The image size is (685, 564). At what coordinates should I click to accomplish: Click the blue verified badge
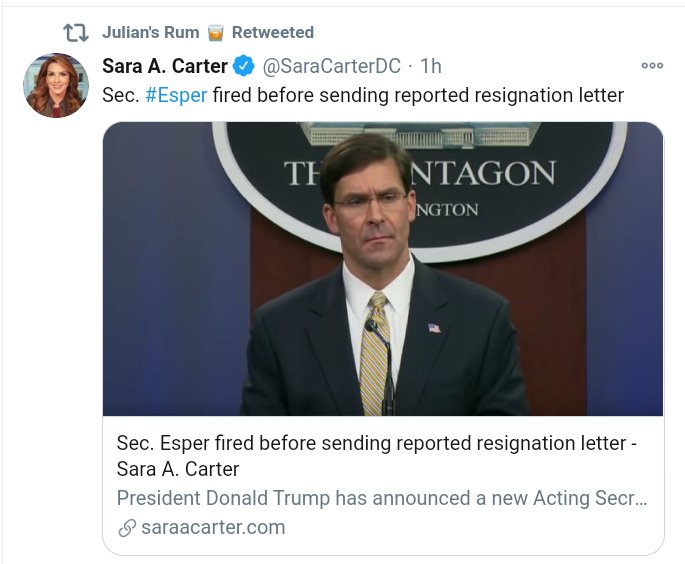tap(244, 67)
